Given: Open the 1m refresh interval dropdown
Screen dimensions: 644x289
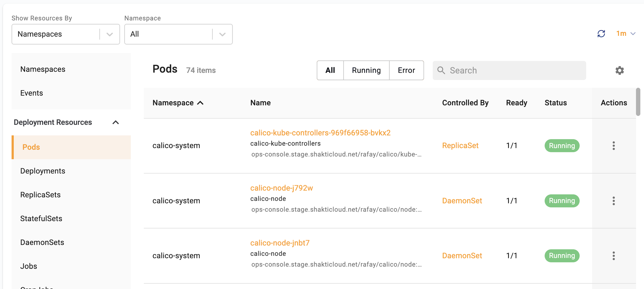Looking at the screenshot, I should [x=625, y=34].
